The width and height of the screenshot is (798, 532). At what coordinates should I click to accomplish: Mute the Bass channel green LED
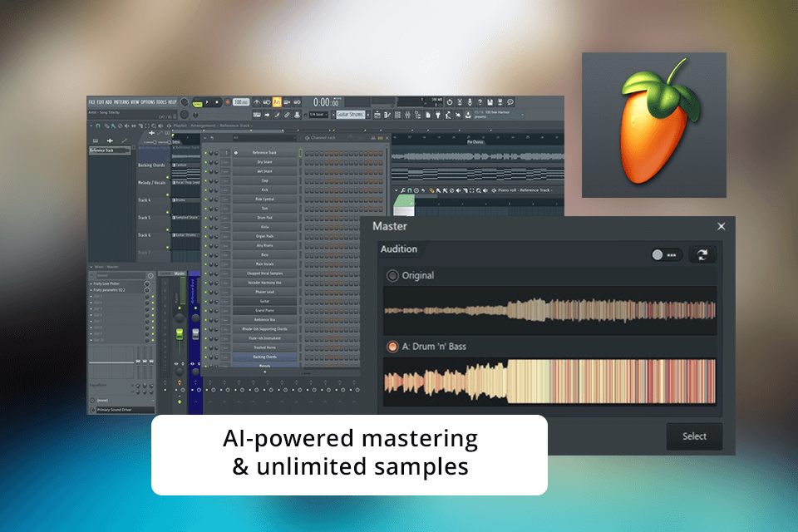(205, 254)
